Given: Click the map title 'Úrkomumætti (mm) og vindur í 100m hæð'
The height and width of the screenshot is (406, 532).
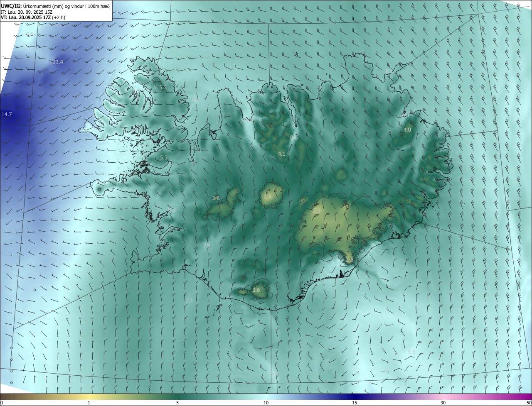Looking at the screenshot, I should (x=66, y=6).
